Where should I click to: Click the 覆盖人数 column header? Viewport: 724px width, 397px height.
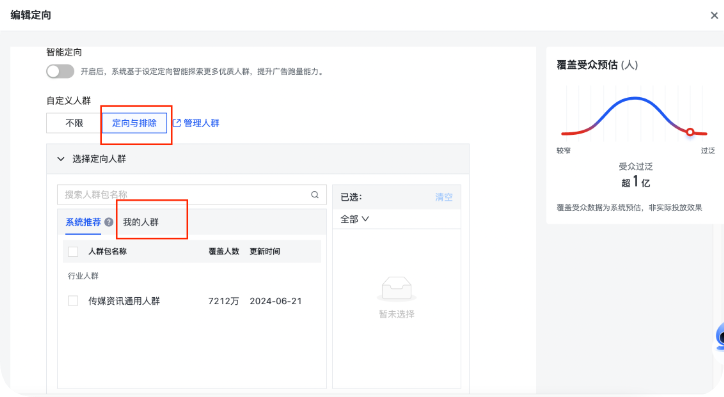tap(224, 252)
